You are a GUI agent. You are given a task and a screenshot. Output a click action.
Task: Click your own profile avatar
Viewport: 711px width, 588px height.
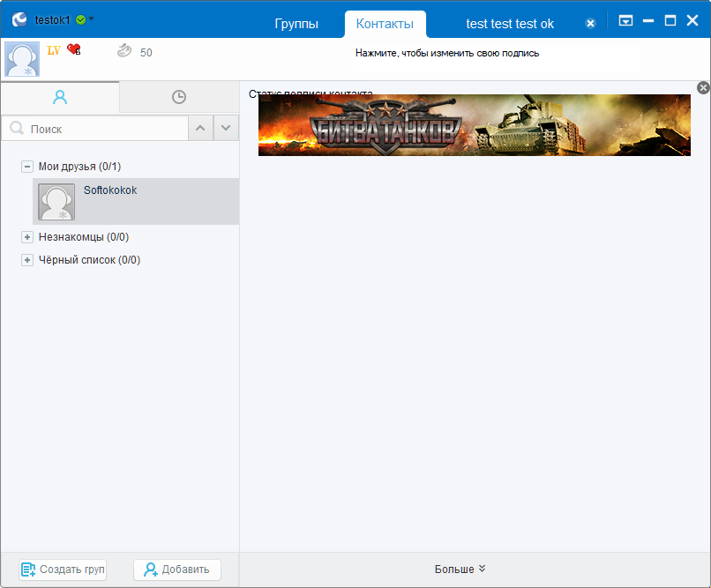[x=22, y=59]
